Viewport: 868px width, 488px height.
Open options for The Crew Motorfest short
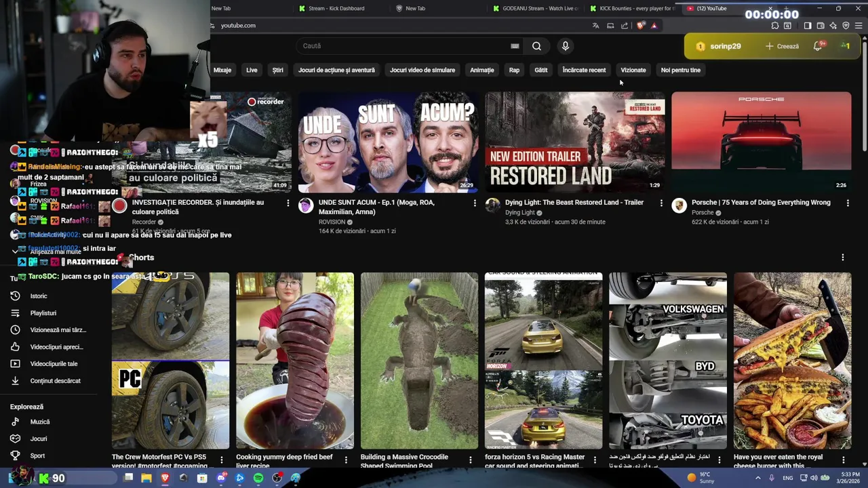tap(221, 460)
